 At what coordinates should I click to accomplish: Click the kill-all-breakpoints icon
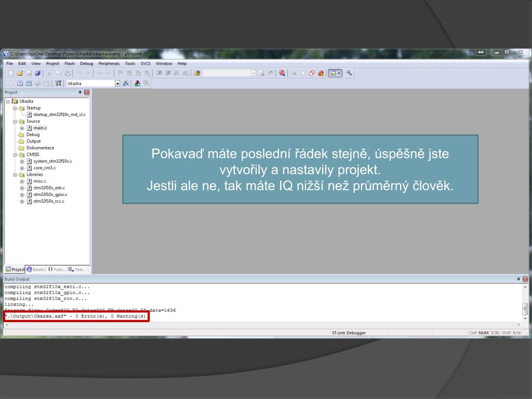point(321,73)
